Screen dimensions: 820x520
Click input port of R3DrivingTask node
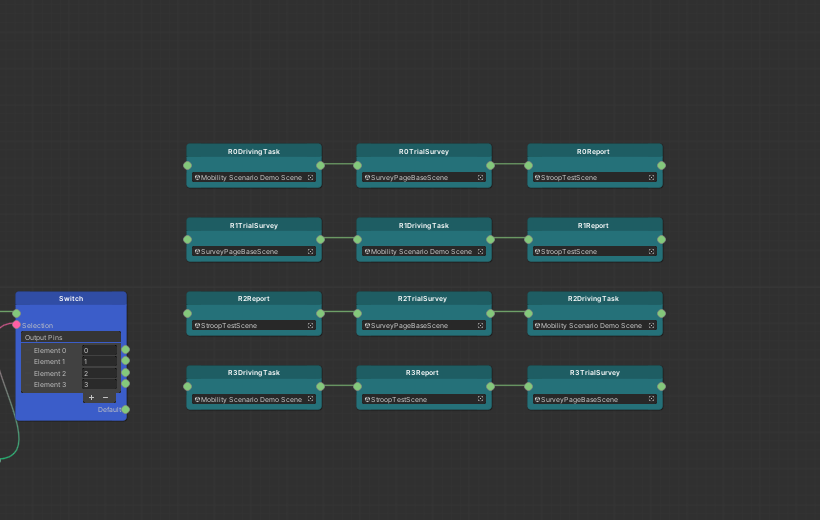coord(187,387)
